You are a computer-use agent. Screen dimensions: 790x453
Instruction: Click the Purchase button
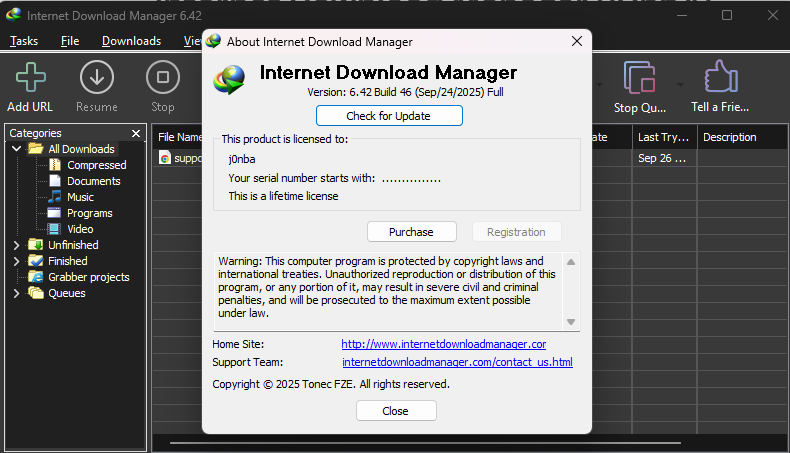pyautogui.click(x=412, y=232)
